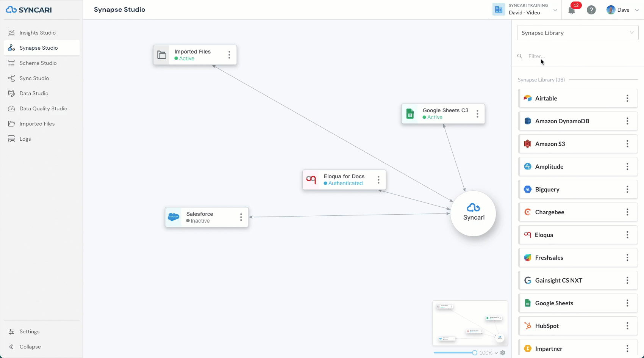Screen dimensions: 644x358
Task: Click the Logs sidebar icon
Action: pos(11,139)
